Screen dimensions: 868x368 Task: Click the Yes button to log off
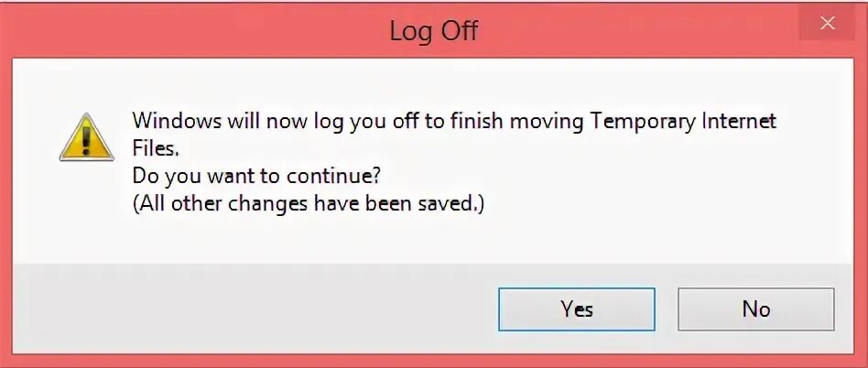(x=576, y=308)
